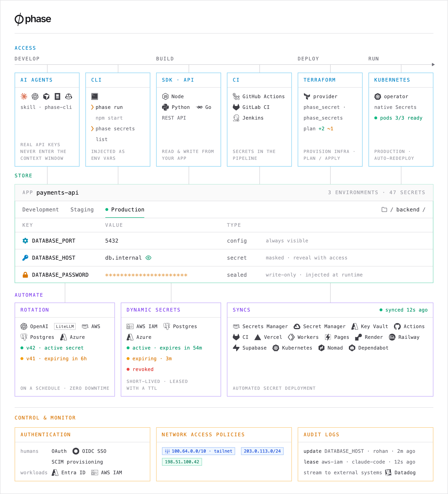Click 'update DATABASE_HOST · rohan' audit entry
The width and height of the screenshot is (448, 494).
coord(359,451)
